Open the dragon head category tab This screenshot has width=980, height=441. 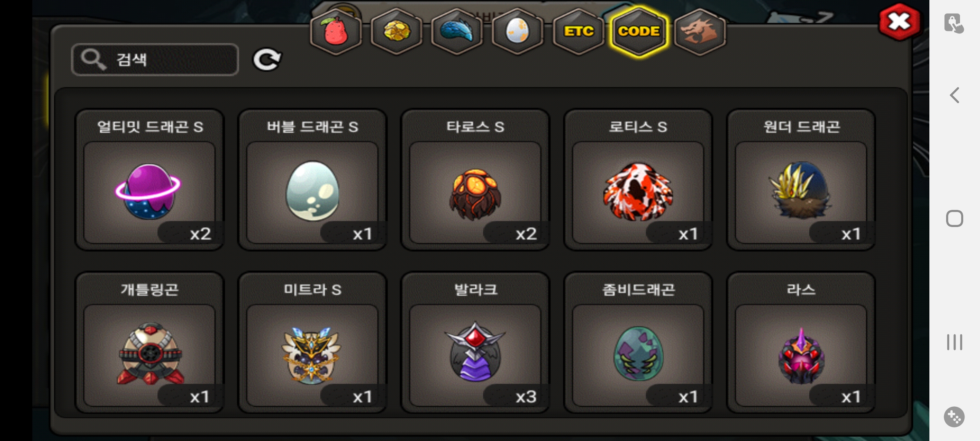[x=700, y=32]
